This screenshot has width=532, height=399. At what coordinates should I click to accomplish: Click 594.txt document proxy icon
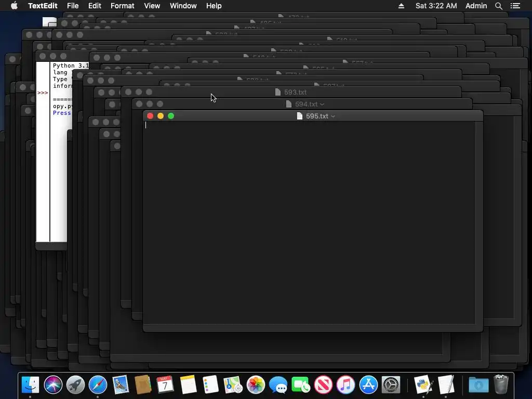pyautogui.click(x=289, y=104)
